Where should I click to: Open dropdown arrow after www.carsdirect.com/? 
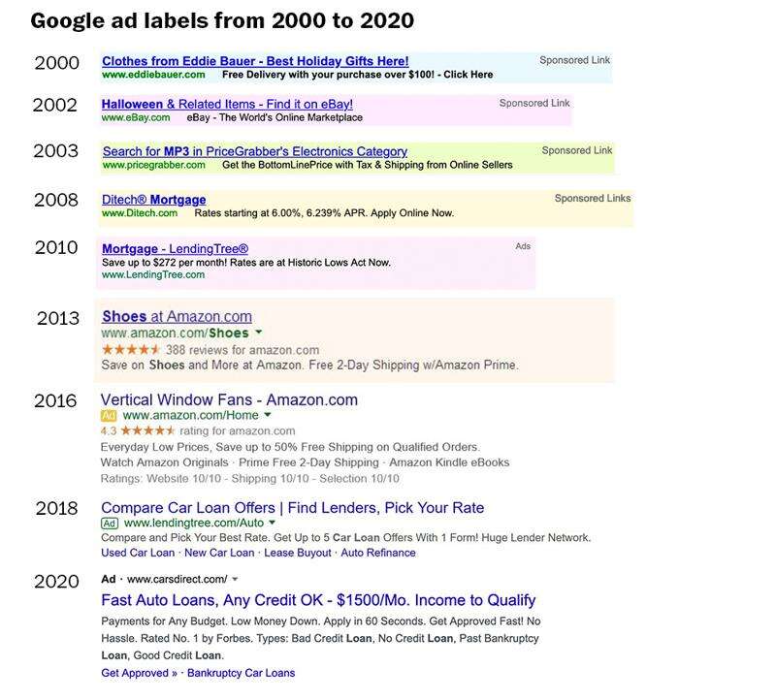point(235,579)
